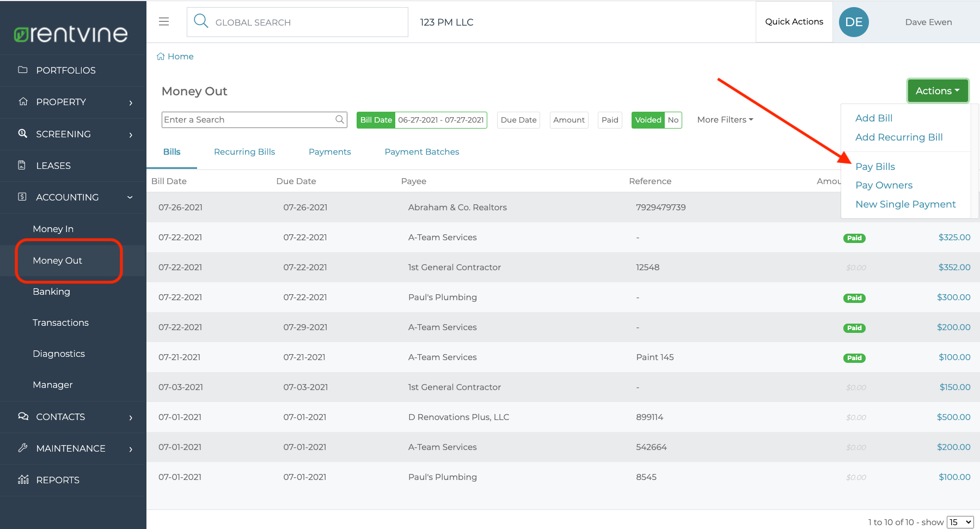The width and height of the screenshot is (980, 529).
Task: Expand the Maintenance menu chevron
Action: point(131,449)
